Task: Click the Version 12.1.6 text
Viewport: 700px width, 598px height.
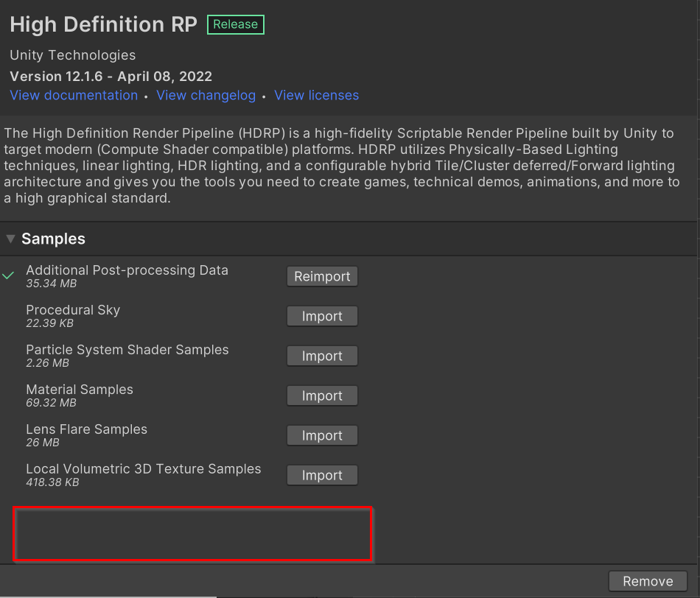Action: [x=111, y=76]
